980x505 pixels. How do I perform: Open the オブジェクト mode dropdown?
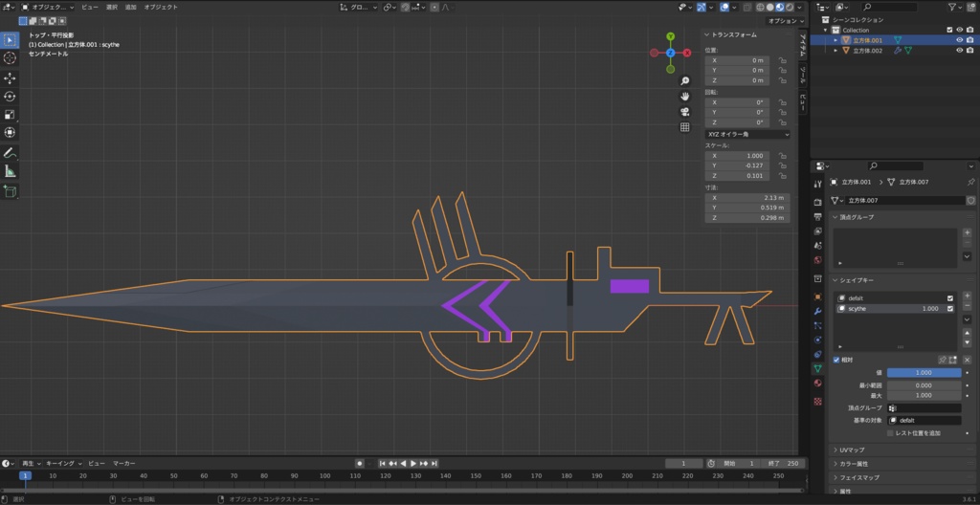[48, 7]
